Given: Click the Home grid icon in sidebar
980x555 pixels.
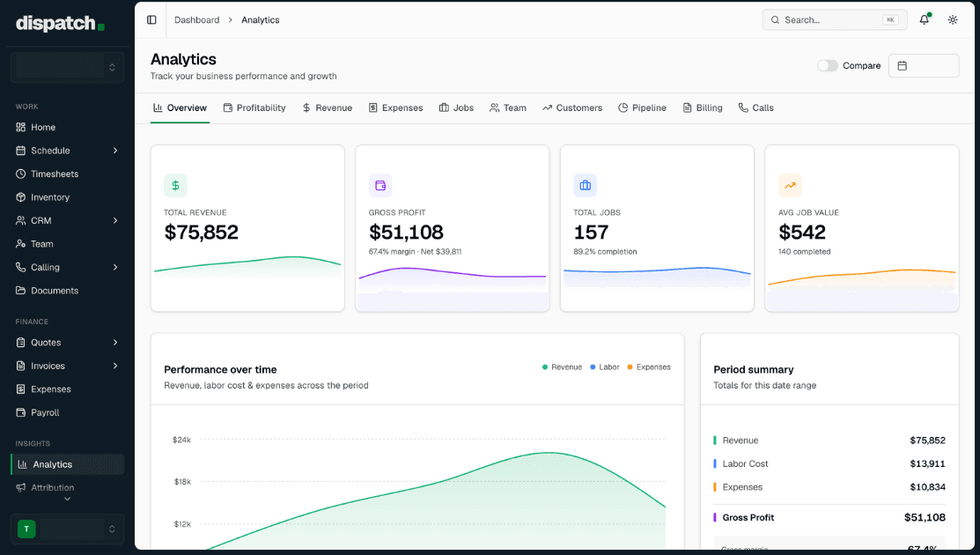Looking at the screenshot, I should pyautogui.click(x=20, y=127).
